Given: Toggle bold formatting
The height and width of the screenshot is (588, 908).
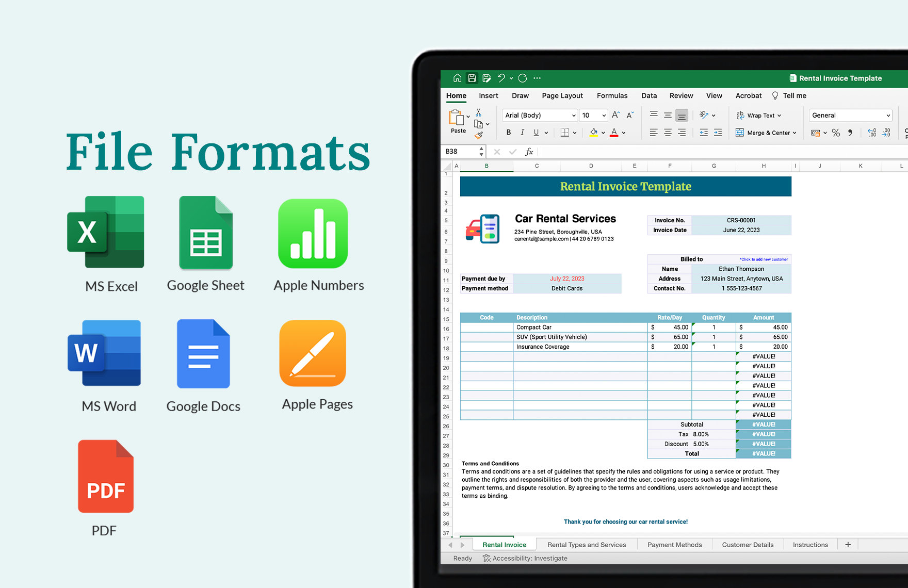Looking at the screenshot, I should [509, 133].
